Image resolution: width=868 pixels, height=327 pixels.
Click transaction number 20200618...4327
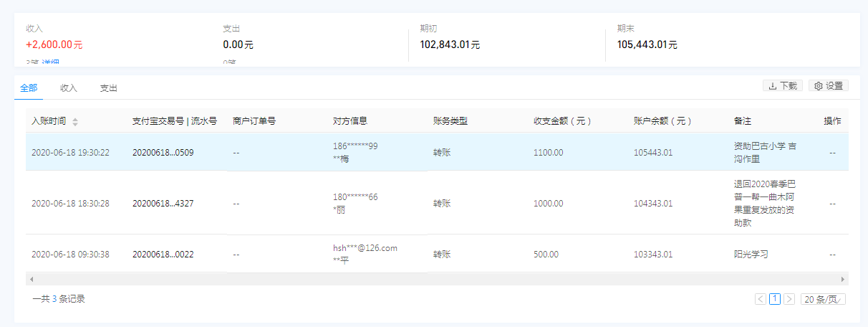click(163, 204)
